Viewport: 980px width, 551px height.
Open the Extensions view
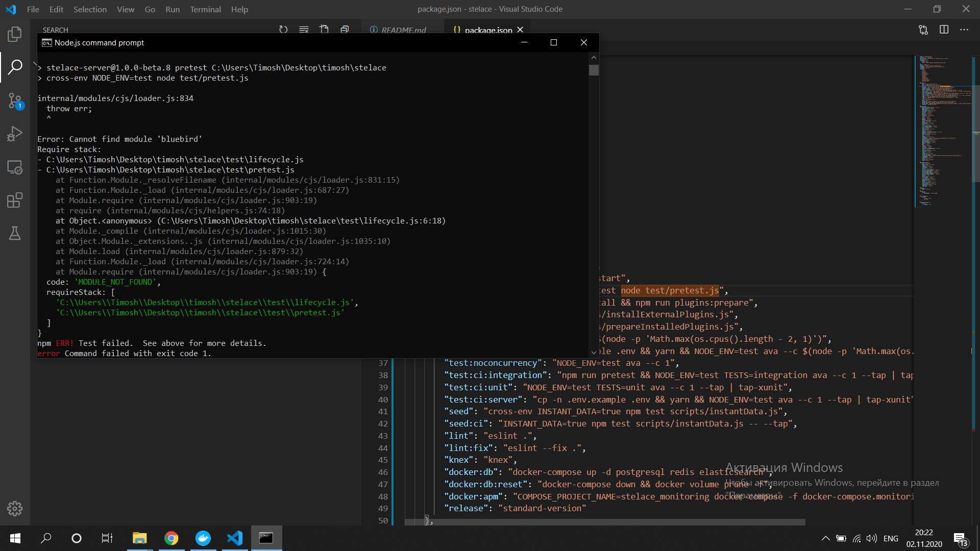tap(15, 200)
